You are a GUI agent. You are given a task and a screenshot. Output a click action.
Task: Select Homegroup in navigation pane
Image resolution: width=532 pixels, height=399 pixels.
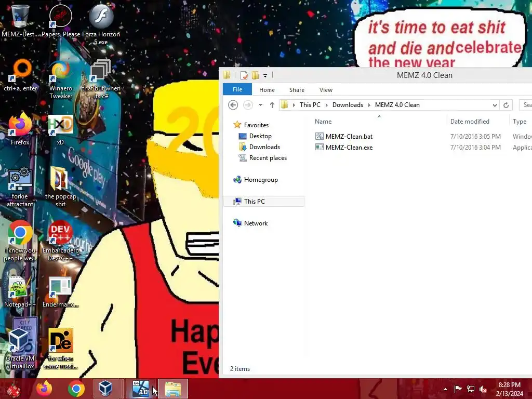261,180
